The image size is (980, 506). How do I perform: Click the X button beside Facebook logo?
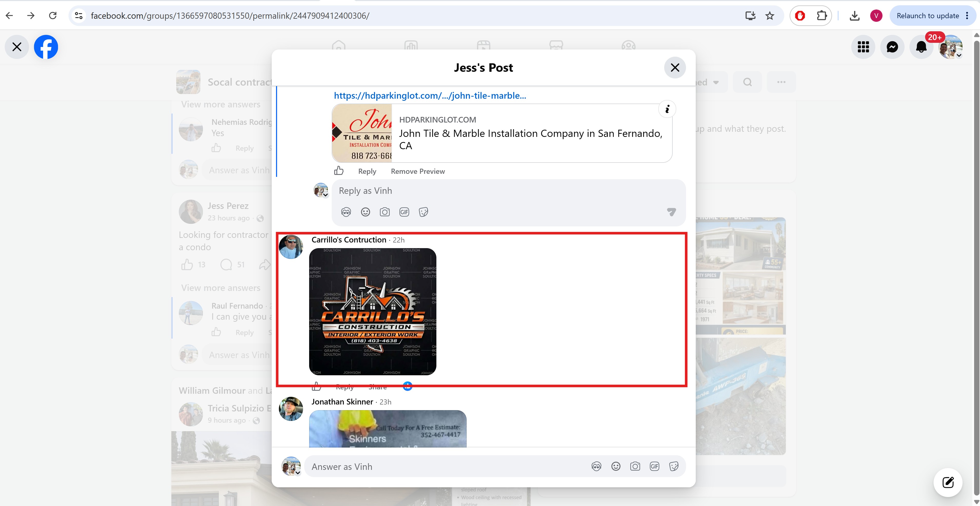click(17, 47)
